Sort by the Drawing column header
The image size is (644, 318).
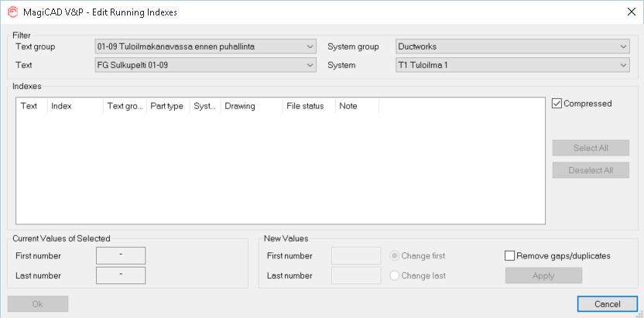click(x=252, y=106)
